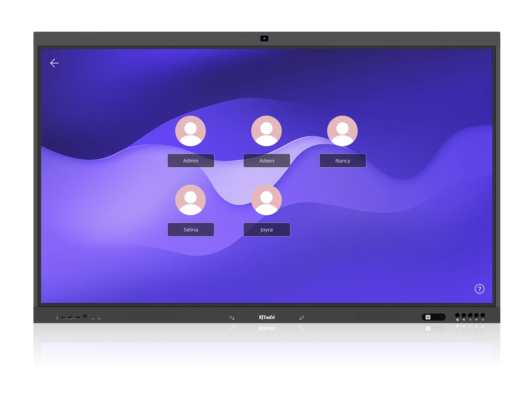Select Admin's profile avatar
This screenshot has height=409, width=532.
(190, 131)
